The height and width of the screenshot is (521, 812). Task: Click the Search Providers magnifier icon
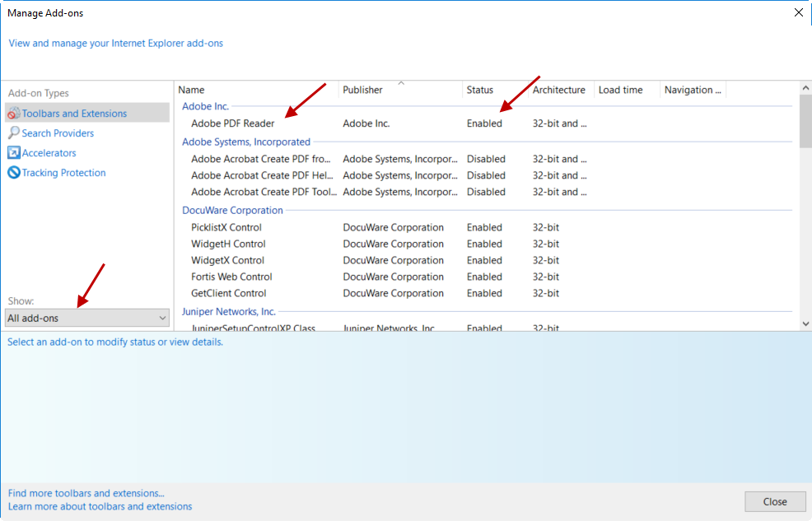pyautogui.click(x=14, y=133)
